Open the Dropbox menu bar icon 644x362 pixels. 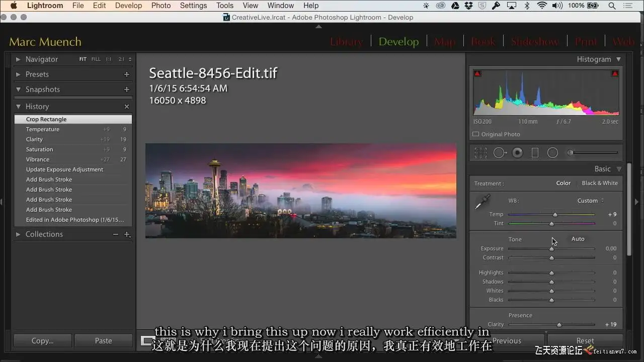click(469, 6)
